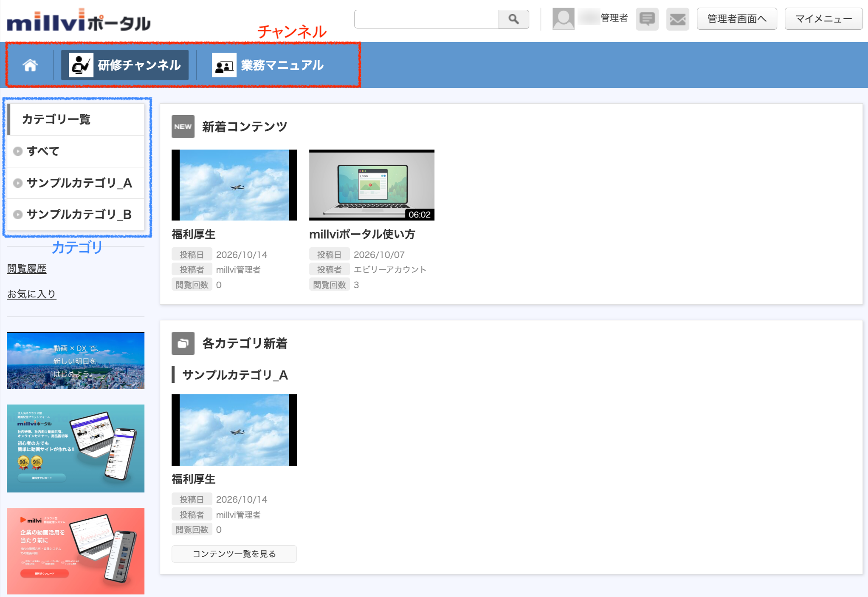Click the millviポータル使い方 title text
This screenshot has height=597, width=868.
click(362, 234)
